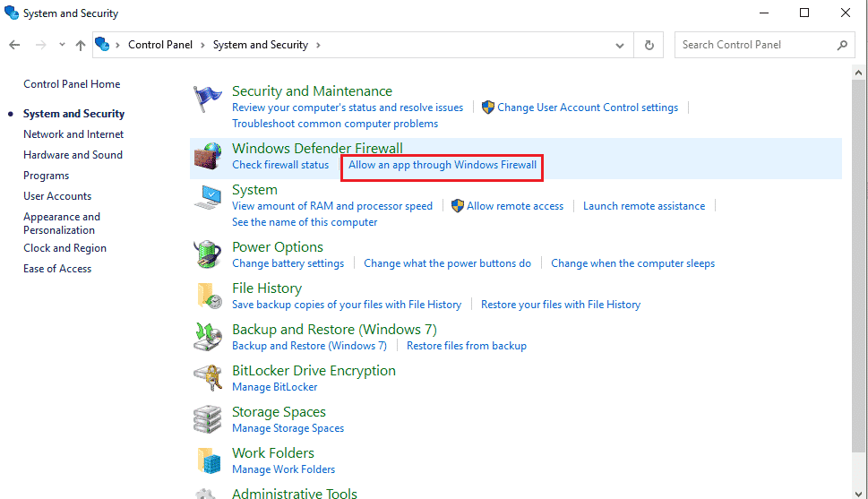Click Save backup copies with File History
Viewport: 868px width, 499px height.
pos(347,305)
